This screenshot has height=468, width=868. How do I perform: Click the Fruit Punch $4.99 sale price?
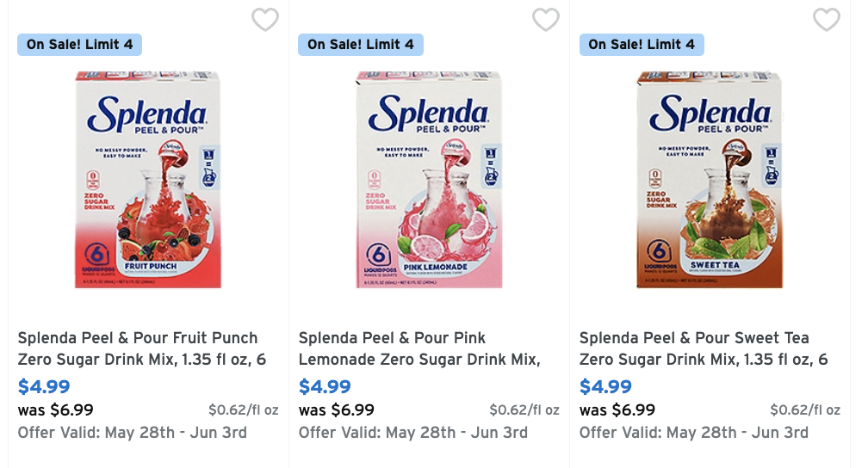pos(44,387)
